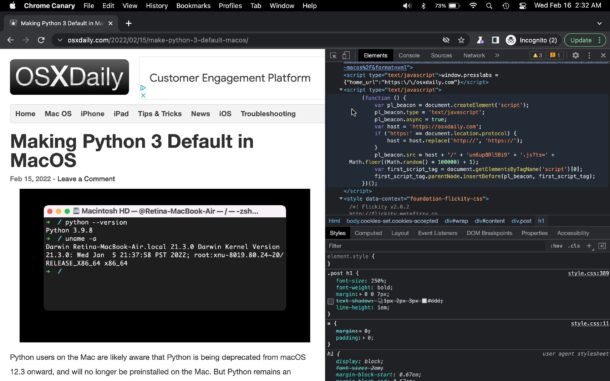Switch to the Console tab
Screen dimensions: 610x381
409,56
